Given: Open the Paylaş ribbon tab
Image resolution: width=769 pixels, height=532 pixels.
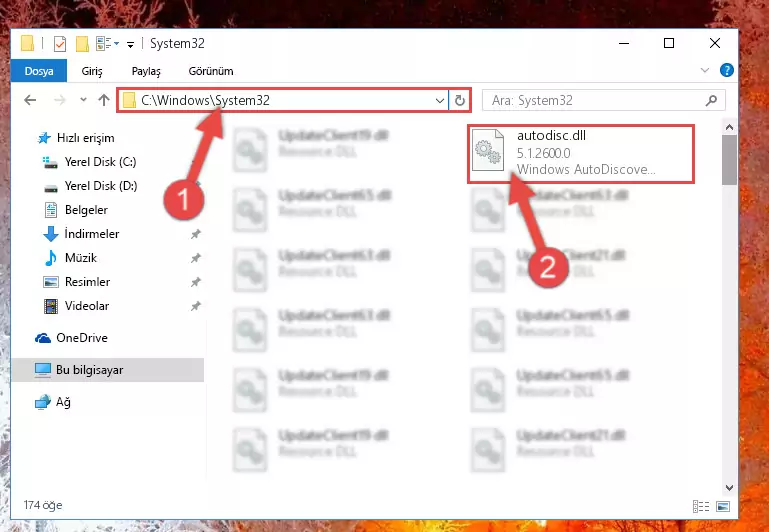Looking at the screenshot, I should [x=146, y=71].
